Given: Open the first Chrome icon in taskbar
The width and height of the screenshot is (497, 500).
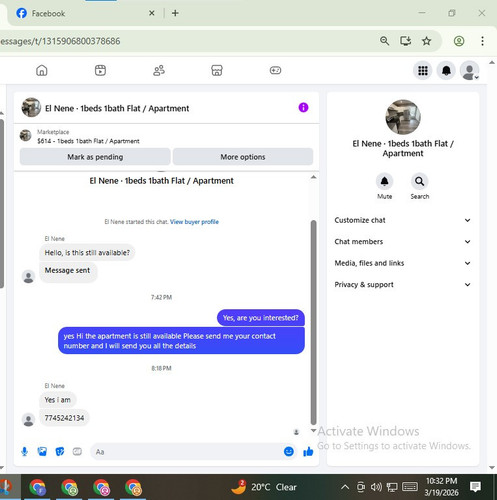Looking at the screenshot, I should tap(38, 487).
